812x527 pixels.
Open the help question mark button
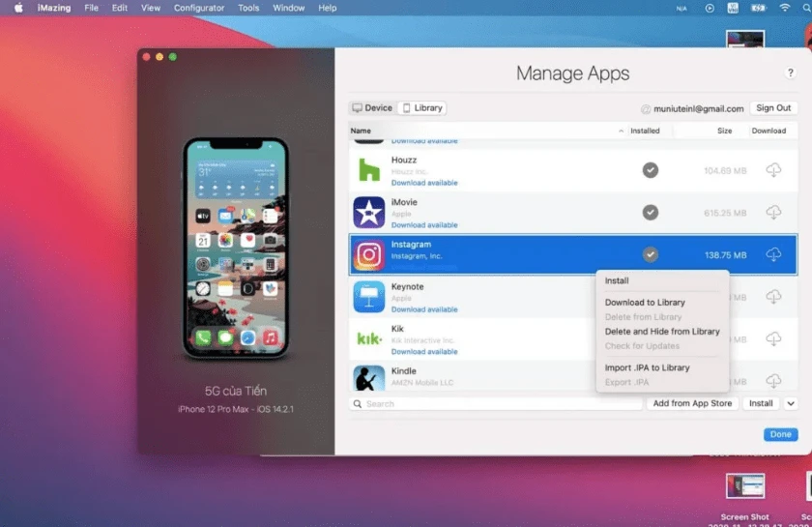pos(790,73)
